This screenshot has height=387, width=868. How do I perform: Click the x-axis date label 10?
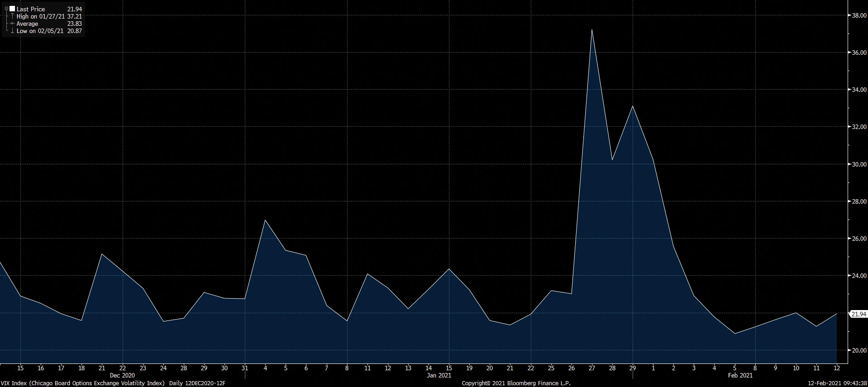pos(796,368)
